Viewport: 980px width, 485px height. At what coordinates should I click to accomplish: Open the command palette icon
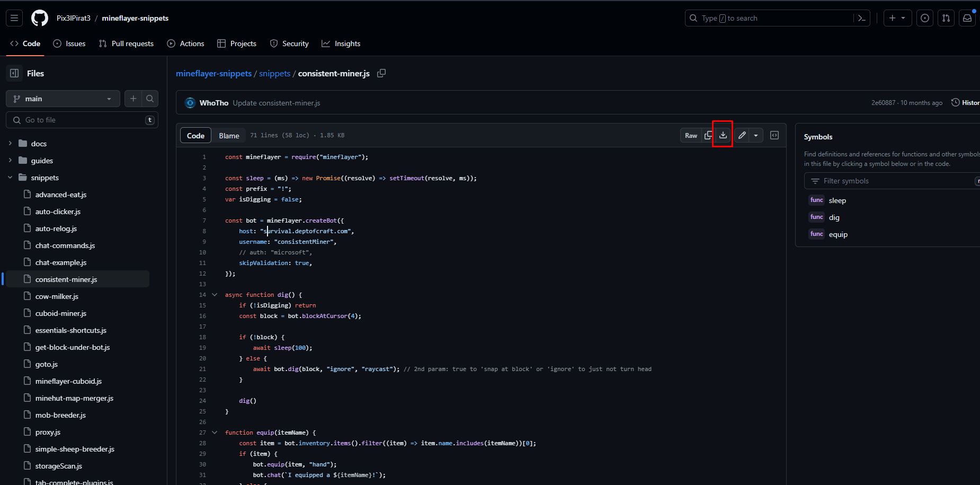pyautogui.click(x=862, y=18)
